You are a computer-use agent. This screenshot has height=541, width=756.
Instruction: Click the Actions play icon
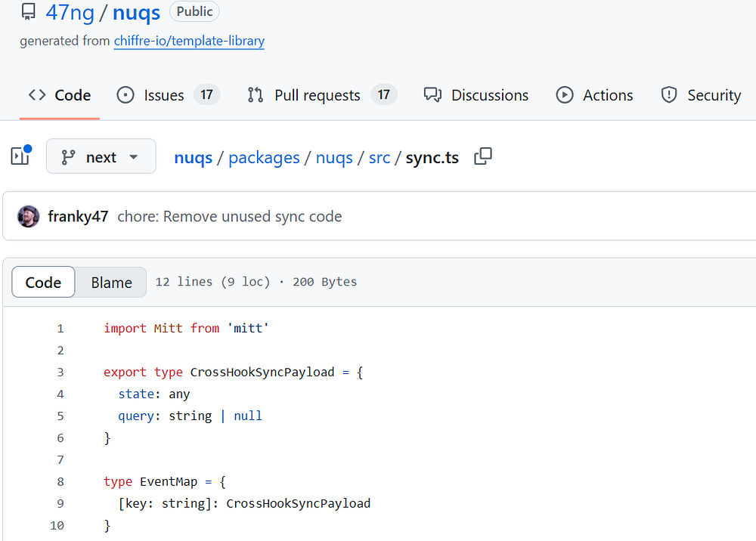tap(565, 95)
